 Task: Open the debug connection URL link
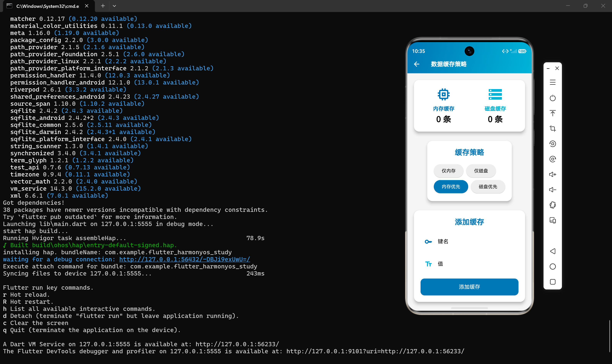click(x=185, y=259)
